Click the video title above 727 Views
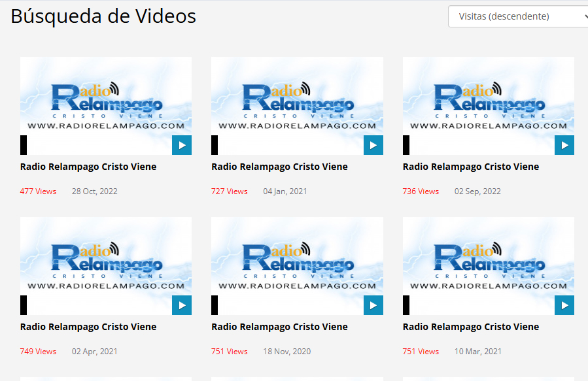Viewport: 588px width, 381px height. coord(279,167)
